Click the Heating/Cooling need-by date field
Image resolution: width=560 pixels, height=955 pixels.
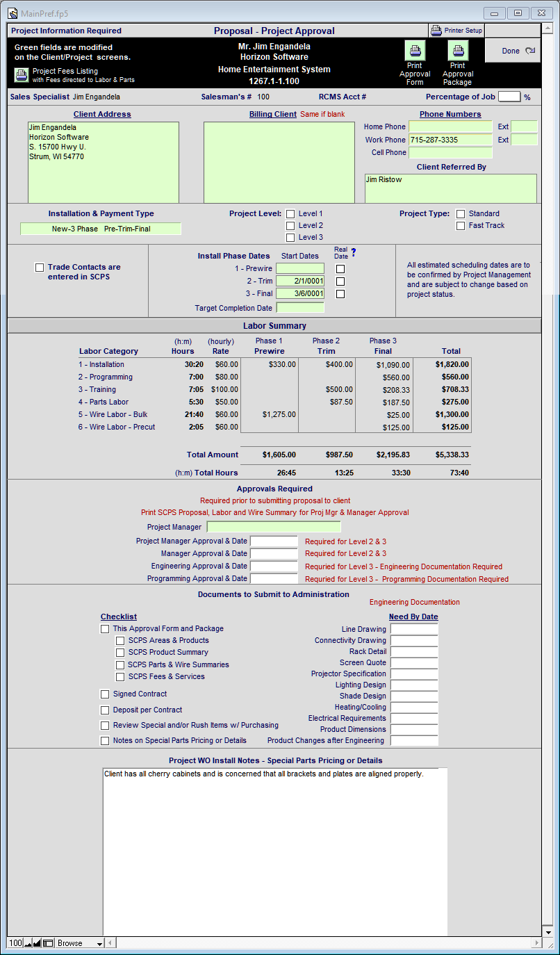pyautogui.click(x=414, y=707)
